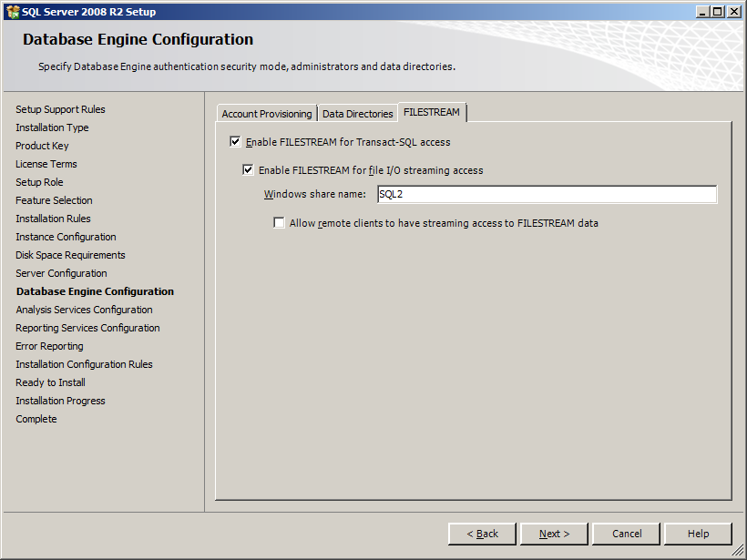Click bold Database Engine Configuration step

coord(96,291)
